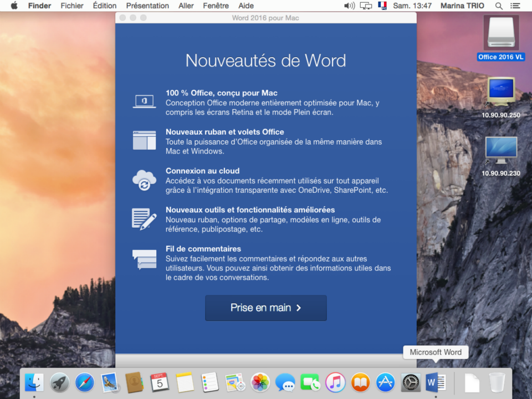Open Calendar icon showing Sept 5
Image resolution: width=532 pixels, height=399 pixels.
tap(160, 382)
